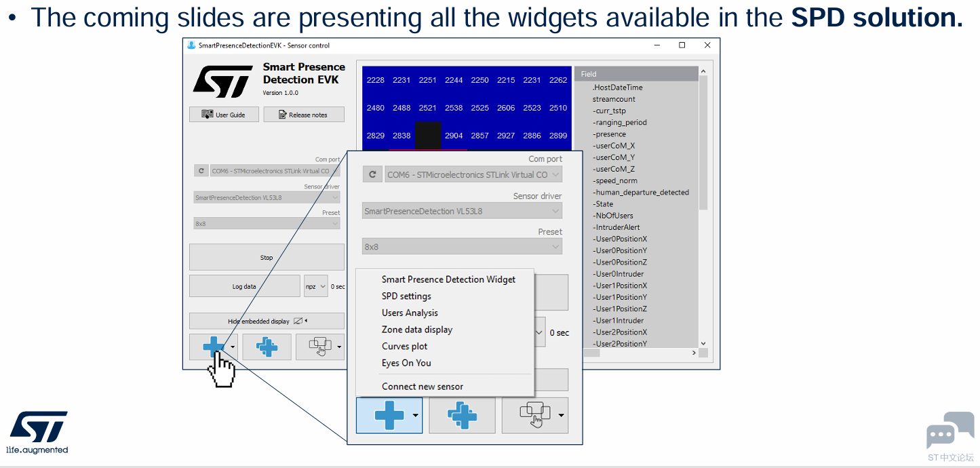Image resolution: width=980 pixels, height=468 pixels.
Task: Click the multi-plus icon button in the enlarged inset
Action: tap(462, 415)
